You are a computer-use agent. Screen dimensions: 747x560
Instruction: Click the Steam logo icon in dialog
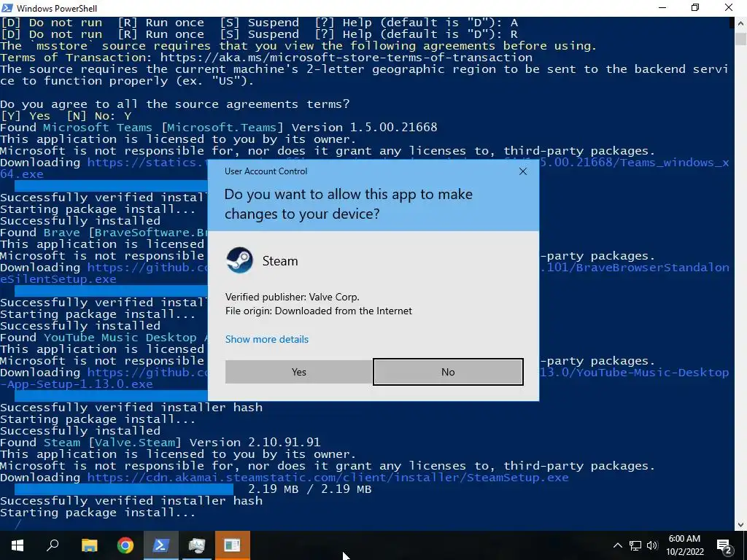coord(239,260)
